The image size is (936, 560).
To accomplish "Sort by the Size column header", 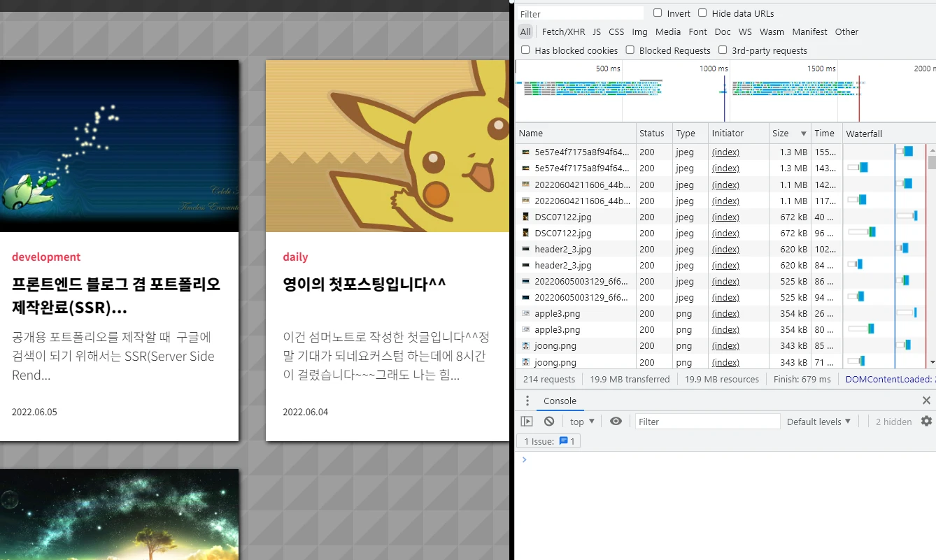I will click(x=790, y=133).
